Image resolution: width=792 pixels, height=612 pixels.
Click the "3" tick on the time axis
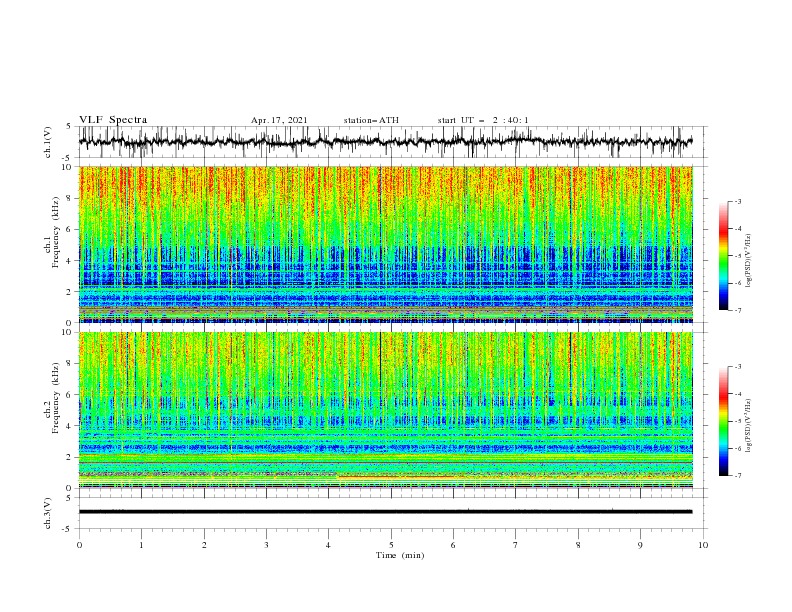(x=266, y=545)
